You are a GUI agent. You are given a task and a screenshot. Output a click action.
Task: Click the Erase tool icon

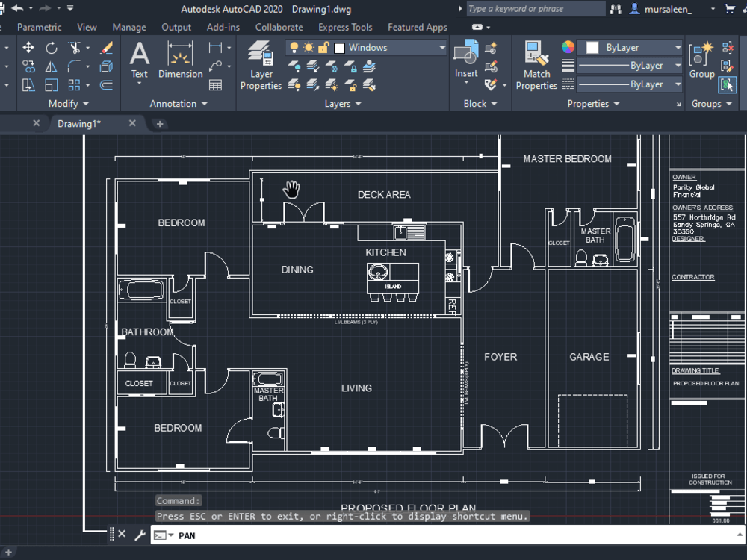[107, 47]
